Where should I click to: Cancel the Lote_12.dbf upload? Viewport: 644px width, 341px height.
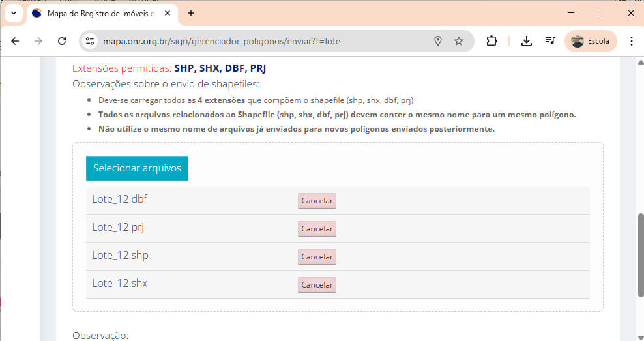pyautogui.click(x=317, y=201)
